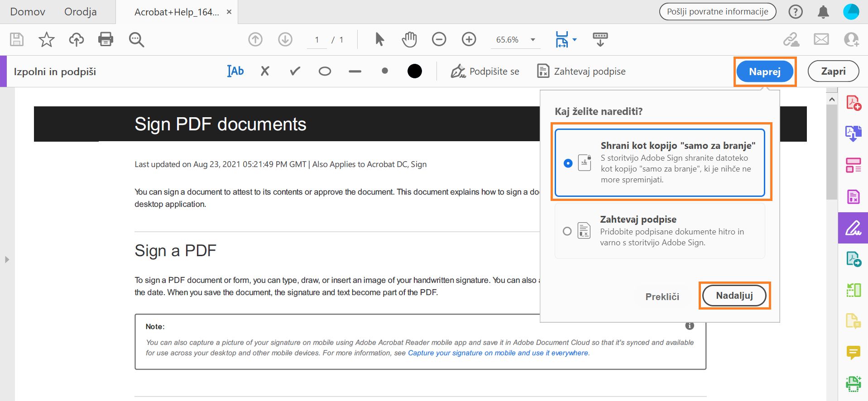Open the Orodja tab
868x401 pixels.
coord(80,12)
